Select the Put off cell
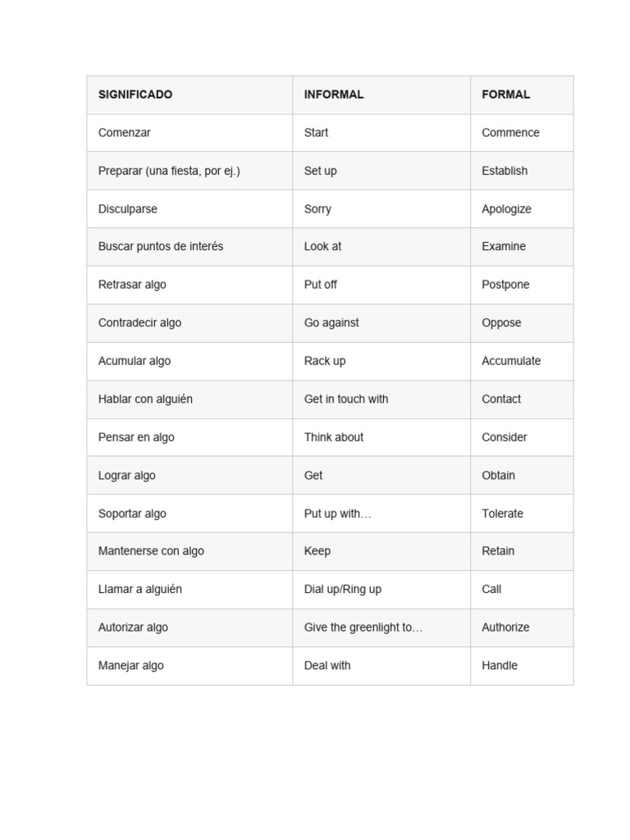The width and height of the screenshot is (630, 840). pos(381,285)
